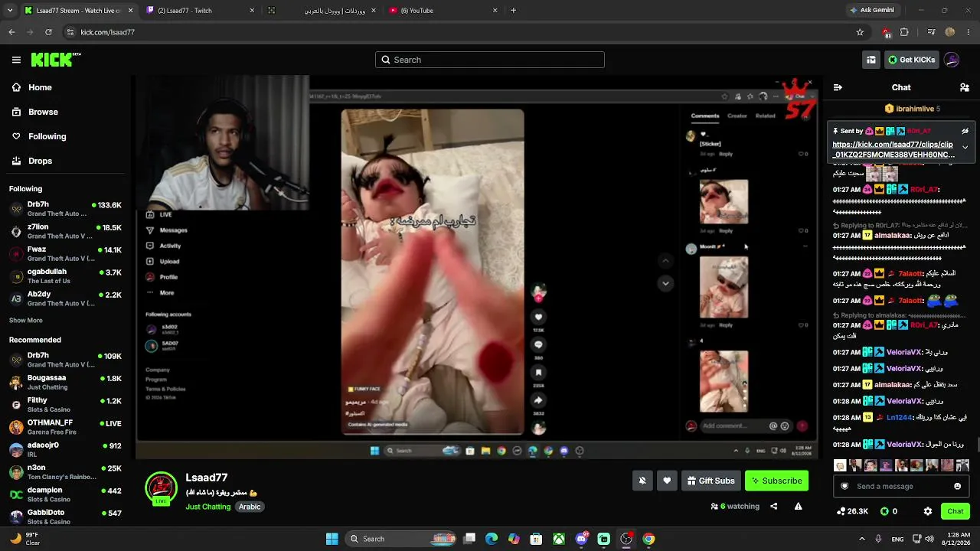
Task: Open the user profile avatar in Kick header
Action: click(x=952, y=60)
